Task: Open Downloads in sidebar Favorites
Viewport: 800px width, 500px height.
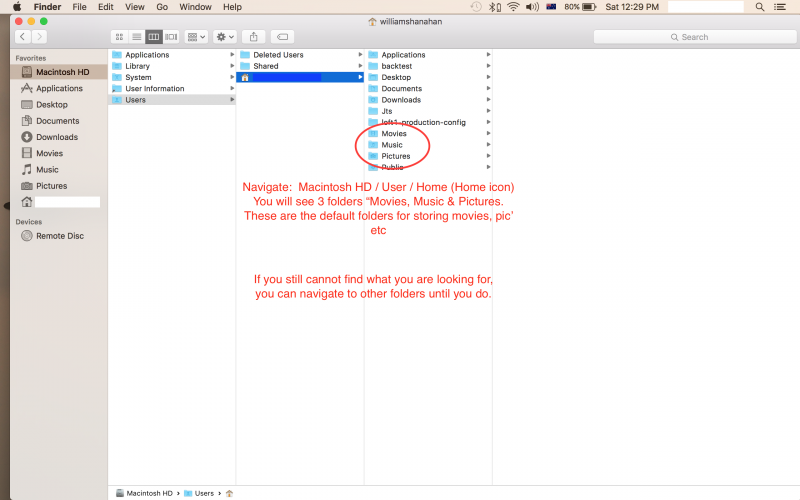Action: pyautogui.click(x=59, y=137)
